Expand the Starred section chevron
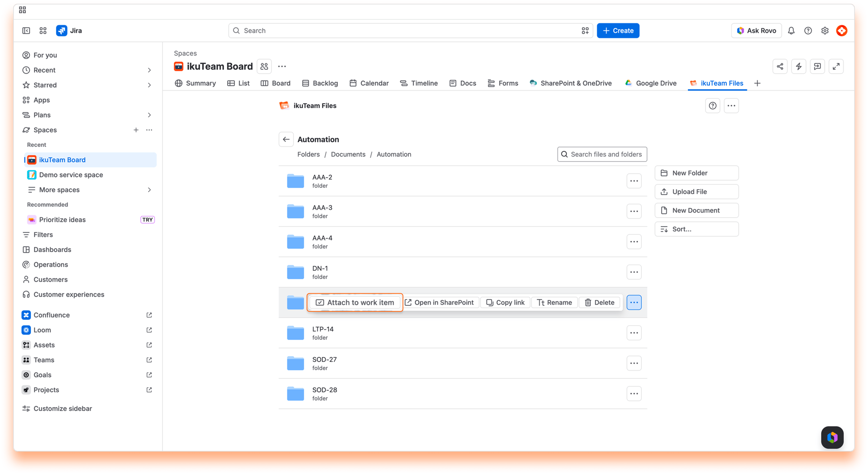This screenshot has height=474, width=868. 149,85
